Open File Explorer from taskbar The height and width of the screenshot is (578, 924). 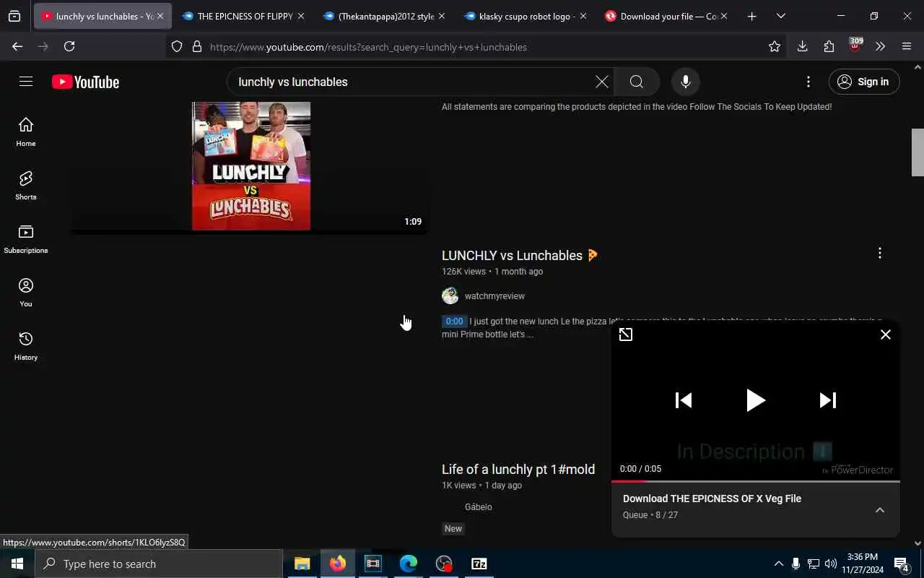[x=302, y=564]
